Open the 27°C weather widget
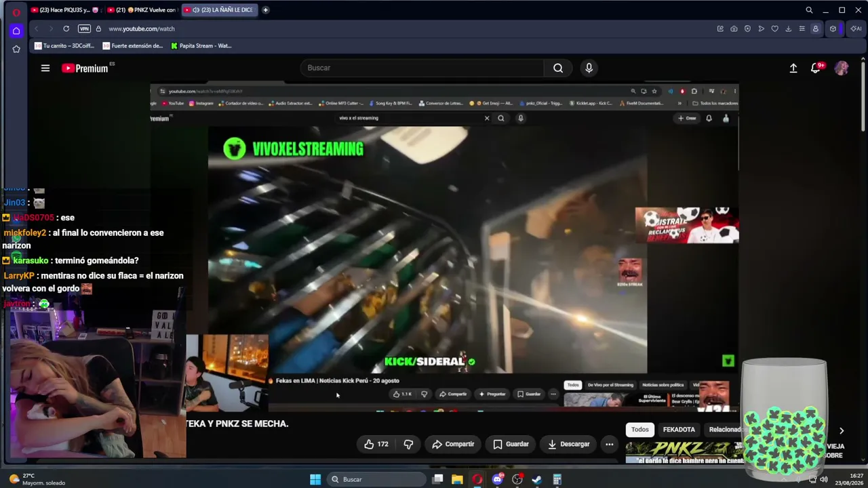The height and width of the screenshot is (488, 868). click(37, 479)
